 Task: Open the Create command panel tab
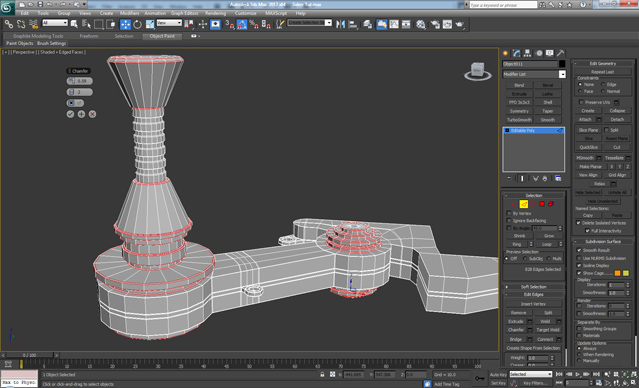click(x=506, y=53)
